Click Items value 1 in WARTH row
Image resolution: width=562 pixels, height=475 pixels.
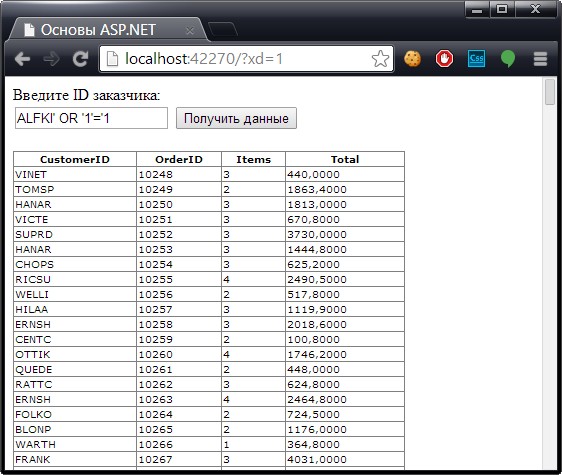pyautogui.click(x=253, y=444)
